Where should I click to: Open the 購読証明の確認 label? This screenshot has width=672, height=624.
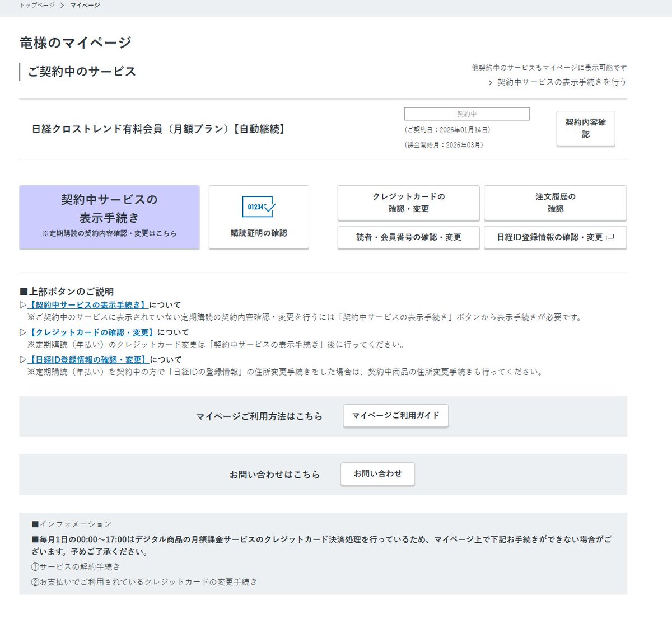click(x=259, y=233)
